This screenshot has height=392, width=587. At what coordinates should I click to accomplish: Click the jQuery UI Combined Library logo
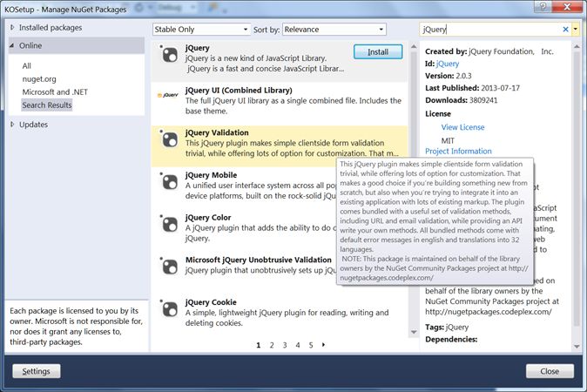168,95
